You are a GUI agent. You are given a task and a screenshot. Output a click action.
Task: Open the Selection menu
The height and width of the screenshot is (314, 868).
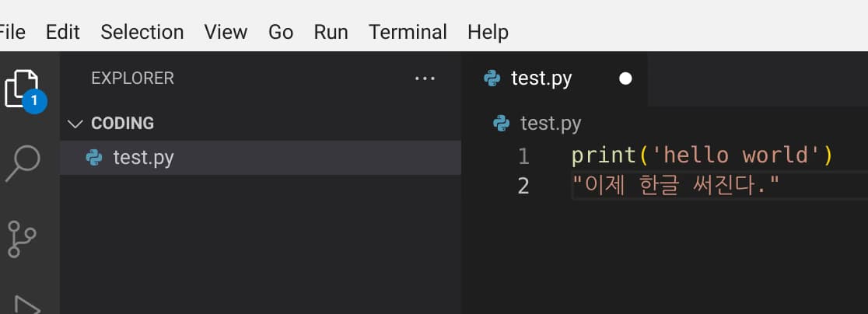[142, 32]
